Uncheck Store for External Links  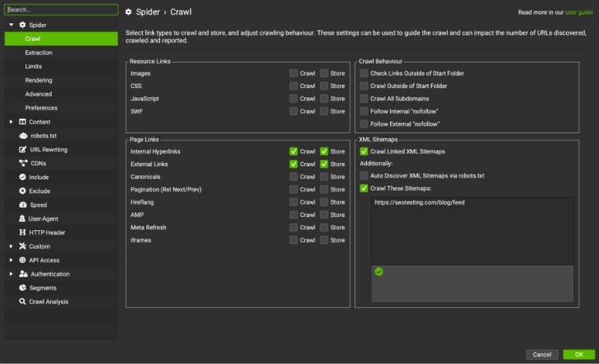(324, 164)
